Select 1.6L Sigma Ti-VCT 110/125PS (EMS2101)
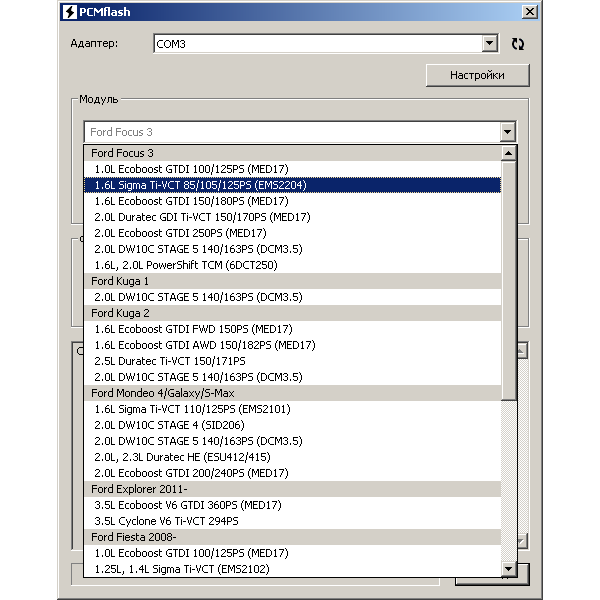 pos(292,409)
